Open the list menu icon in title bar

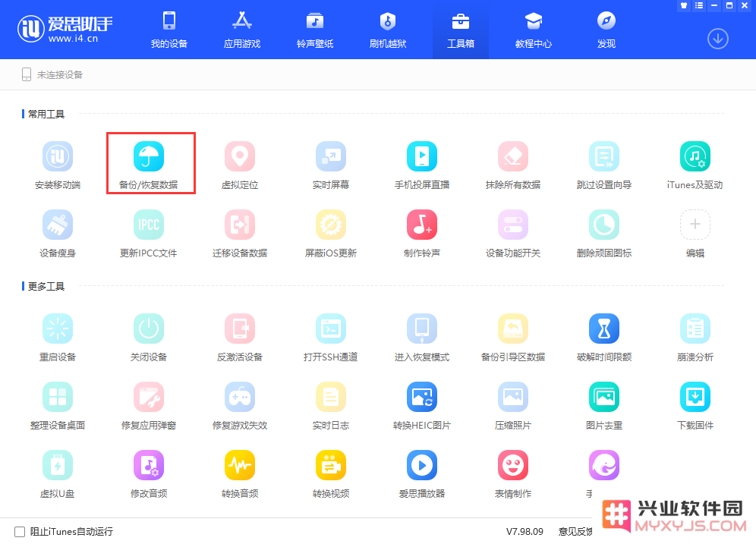699,6
